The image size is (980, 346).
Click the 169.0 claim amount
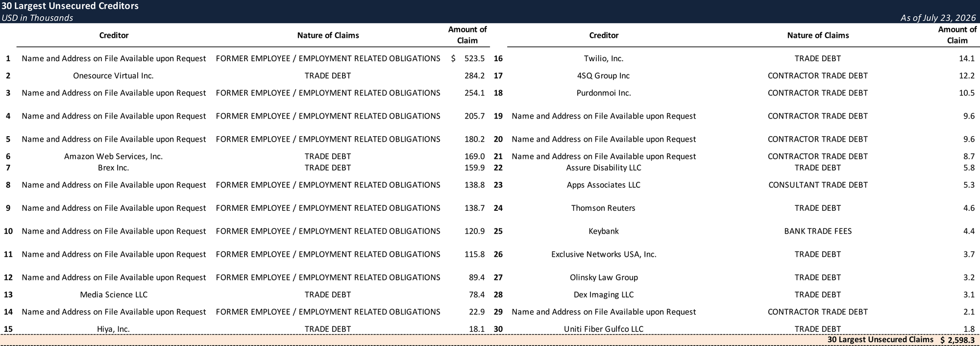(474, 156)
